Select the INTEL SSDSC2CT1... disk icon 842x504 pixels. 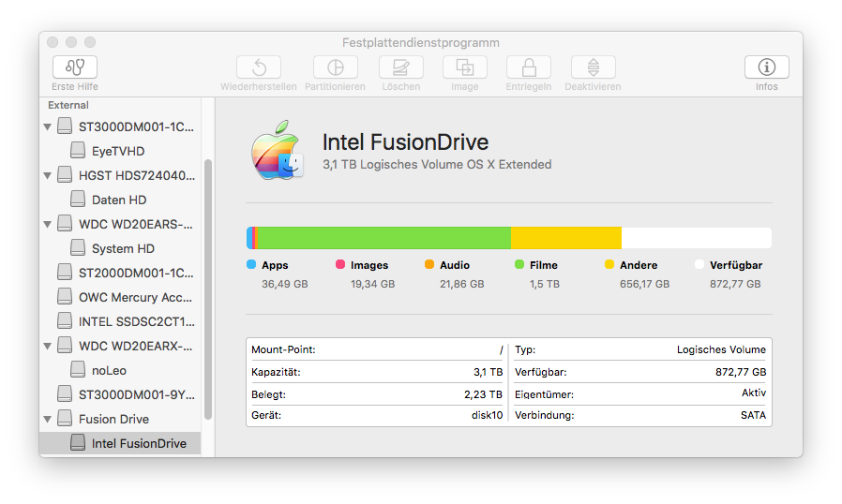[x=65, y=321]
